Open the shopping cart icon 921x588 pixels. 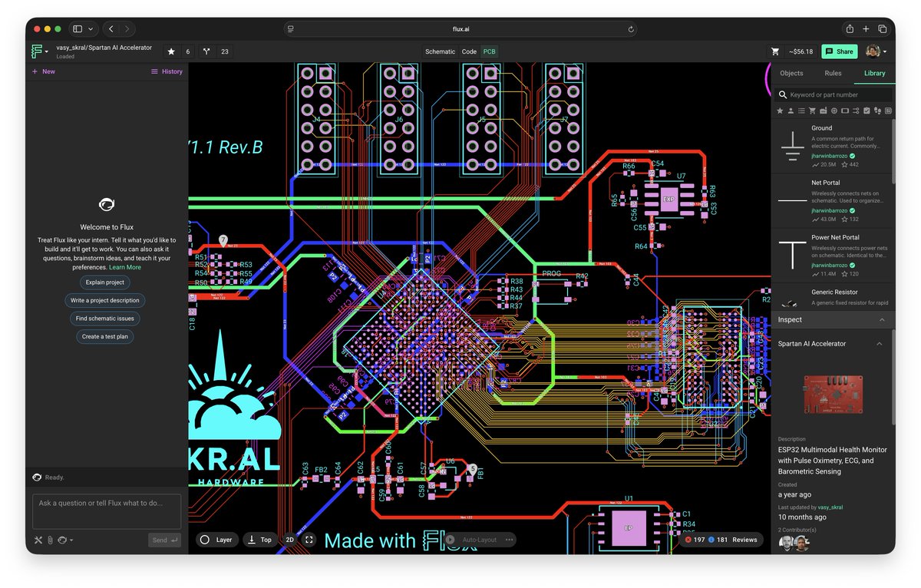click(775, 51)
